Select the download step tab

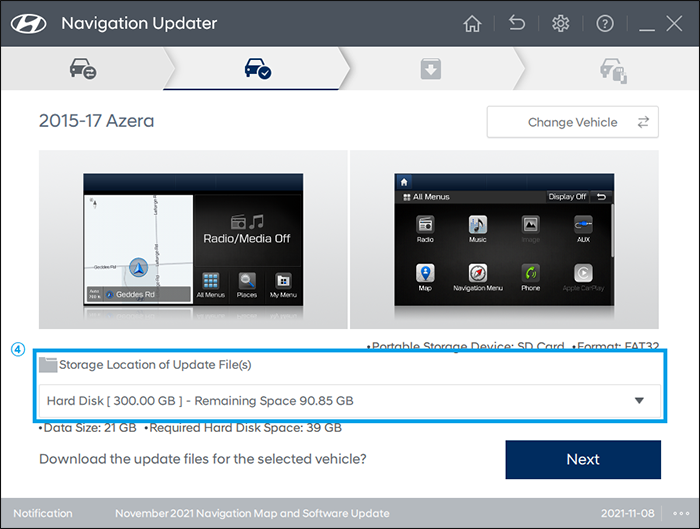point(430,68)
